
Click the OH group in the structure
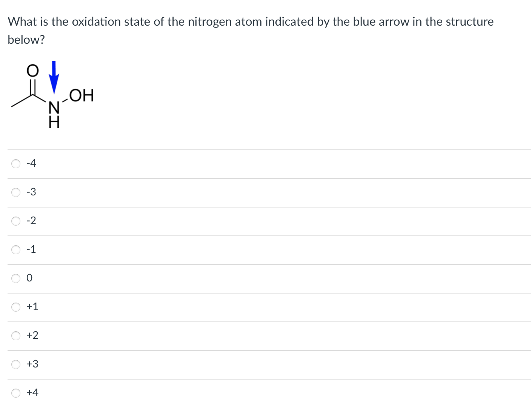coord(81,95)
